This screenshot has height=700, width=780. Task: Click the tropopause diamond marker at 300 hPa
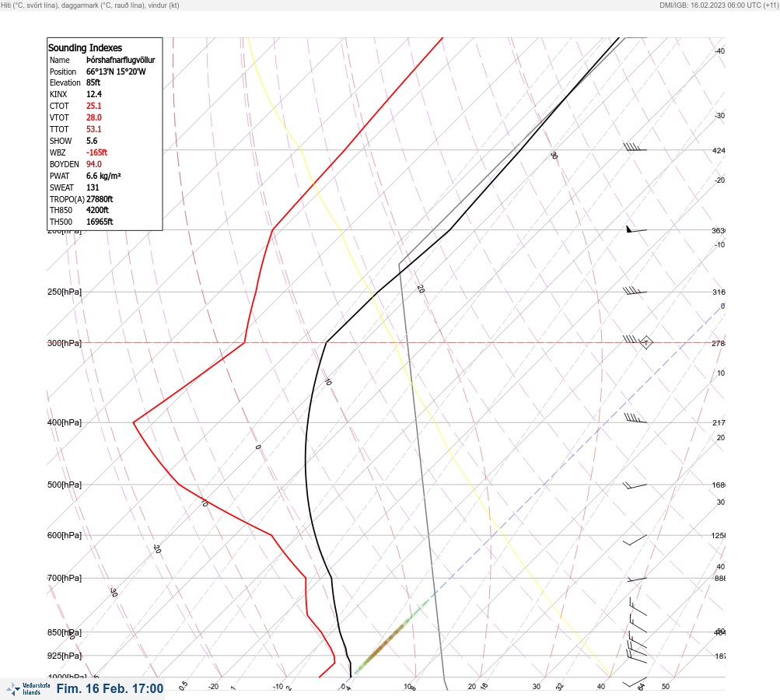coord(646,342)
